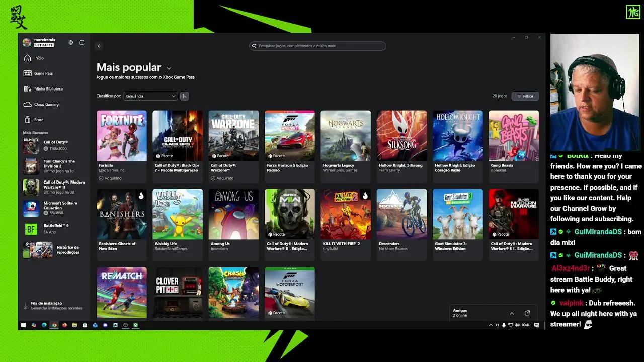
Task: Open the Firefox taskbar icon
Action: coord(64,325)
